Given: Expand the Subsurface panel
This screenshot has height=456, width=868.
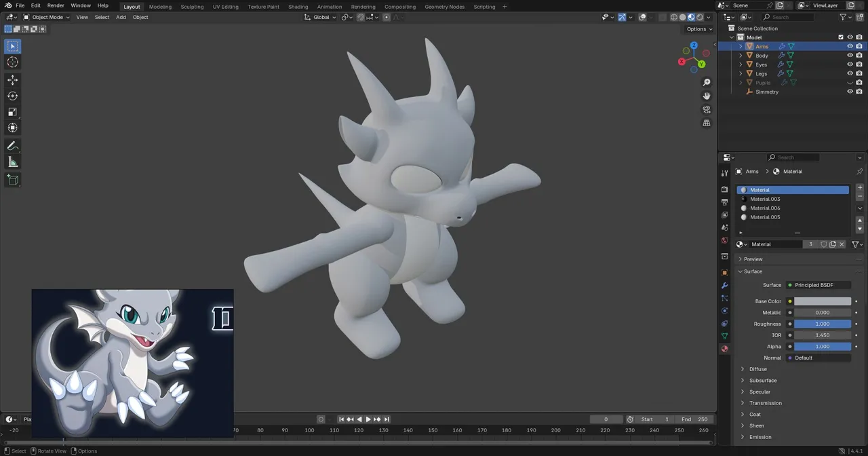Looking at the screenshot, I should (x=763, y=381).
